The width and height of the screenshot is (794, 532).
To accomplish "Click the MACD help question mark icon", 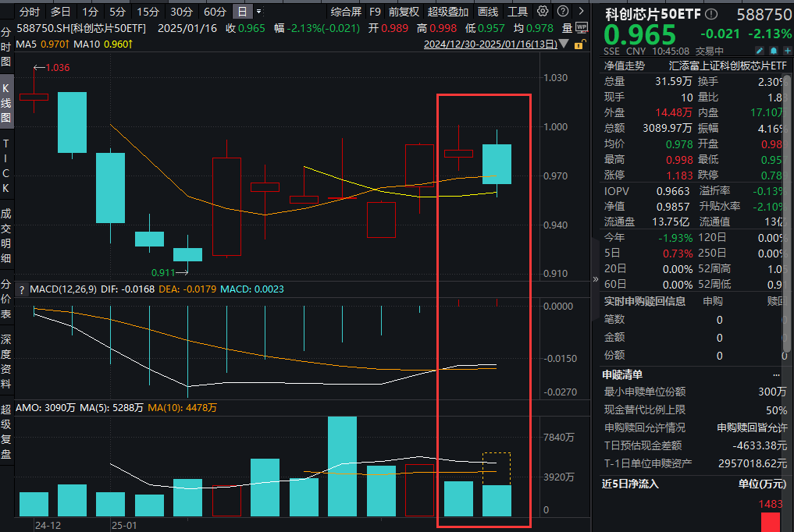I will (x=22, y=289).
